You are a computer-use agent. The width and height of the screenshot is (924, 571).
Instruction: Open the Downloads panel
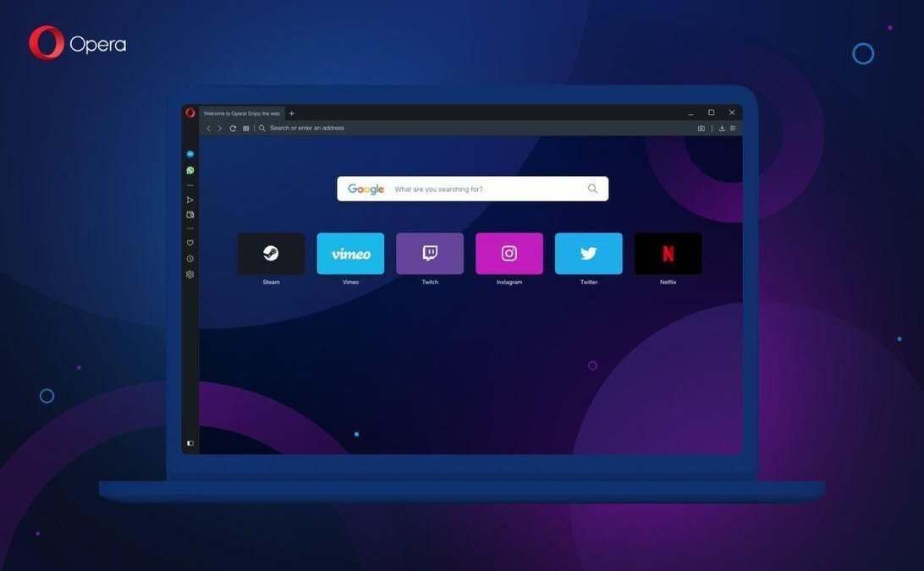pos(722,128)
